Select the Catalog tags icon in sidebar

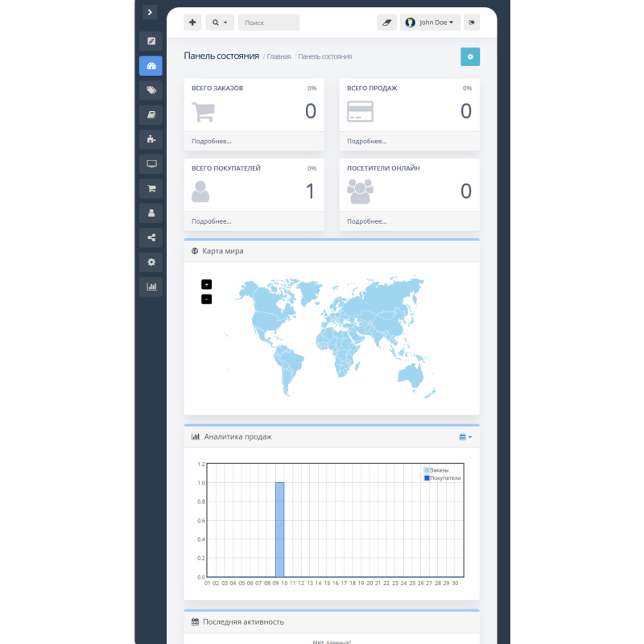pos(151,90)
